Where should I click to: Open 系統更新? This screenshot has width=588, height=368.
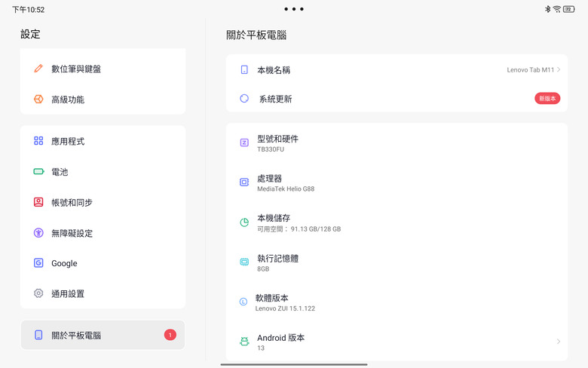(x=397, y=99)
